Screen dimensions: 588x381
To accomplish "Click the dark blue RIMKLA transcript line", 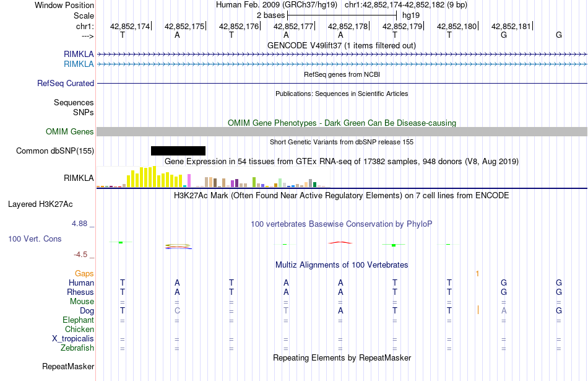I will (x=342, y=55).
